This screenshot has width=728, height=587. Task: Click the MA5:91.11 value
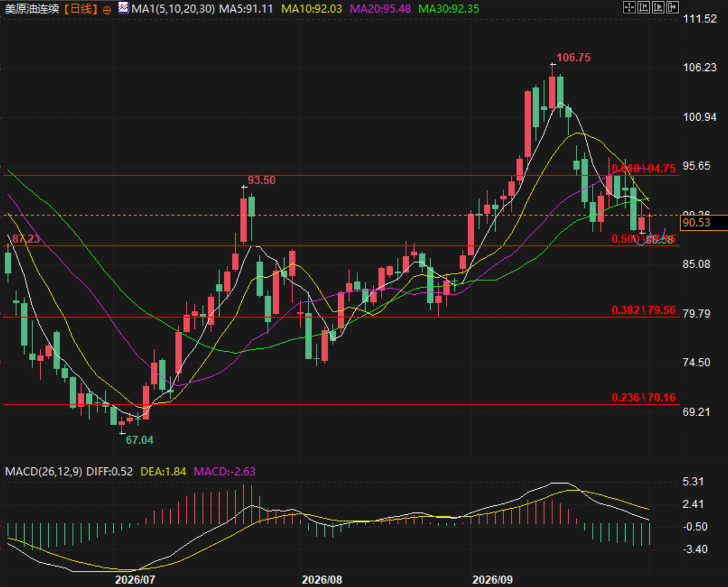[247, 9]
